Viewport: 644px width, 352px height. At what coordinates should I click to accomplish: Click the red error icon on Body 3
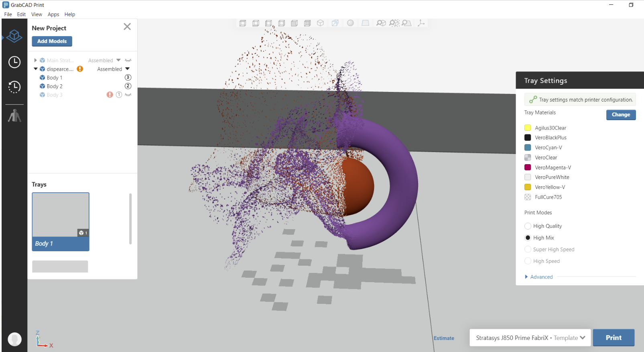point(110,95)
